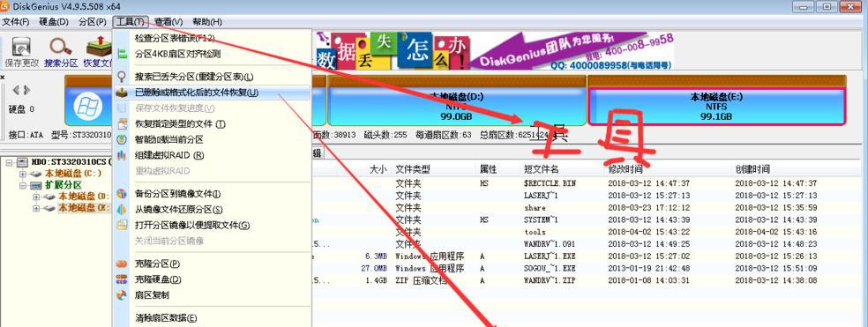This screenshot has height=327, width=868.
Task: Click modified time 2018-03-23 17:12:12
Action: pos(648,207)
